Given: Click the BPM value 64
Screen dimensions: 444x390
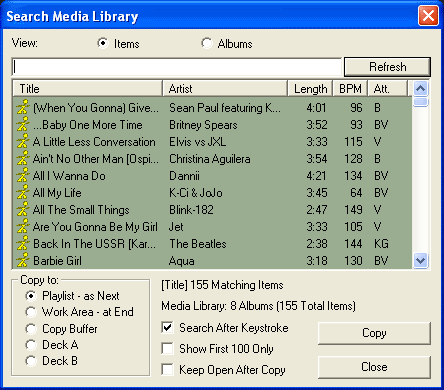Looking at the screenshot, I should click(x=356, y=193).
